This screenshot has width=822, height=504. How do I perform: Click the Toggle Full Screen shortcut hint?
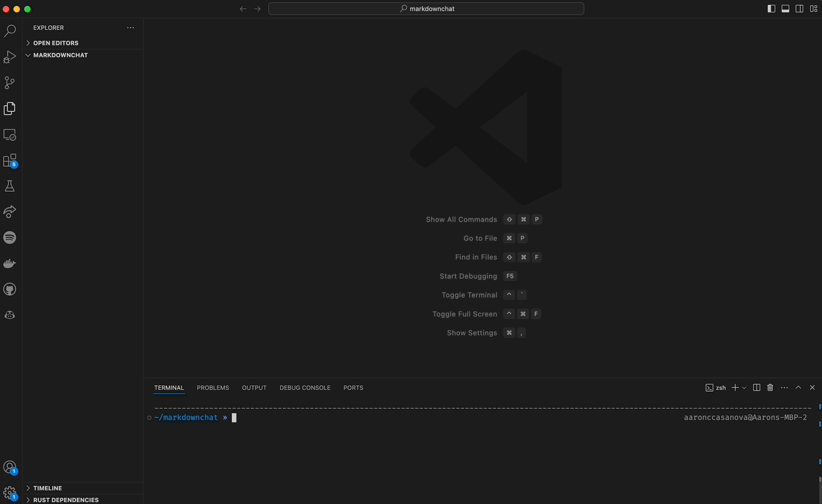click(x=487, y=314)
